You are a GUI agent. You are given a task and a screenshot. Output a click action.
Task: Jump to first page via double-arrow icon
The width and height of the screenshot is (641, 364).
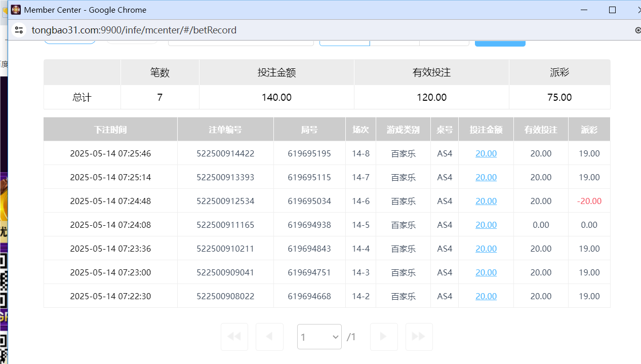point(234,336)
